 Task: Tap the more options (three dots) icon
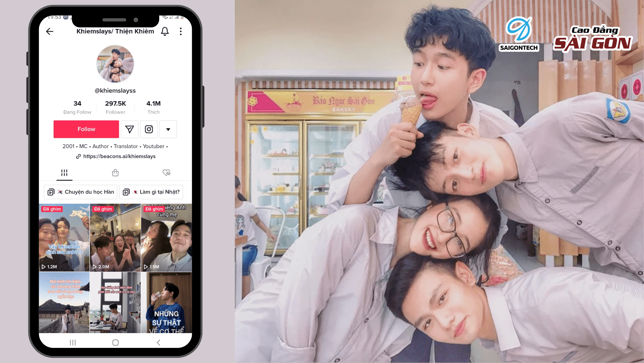coord(181,31)
